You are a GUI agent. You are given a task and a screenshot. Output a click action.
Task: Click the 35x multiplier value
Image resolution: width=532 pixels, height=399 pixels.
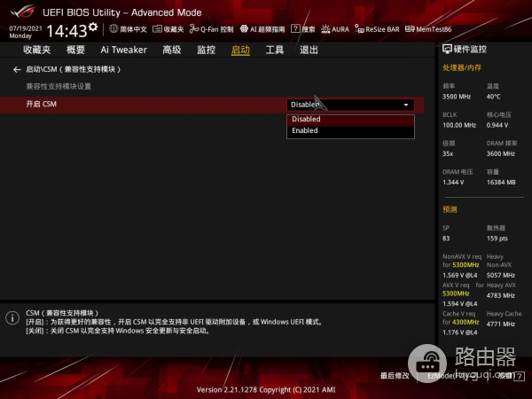pos(448,153)
